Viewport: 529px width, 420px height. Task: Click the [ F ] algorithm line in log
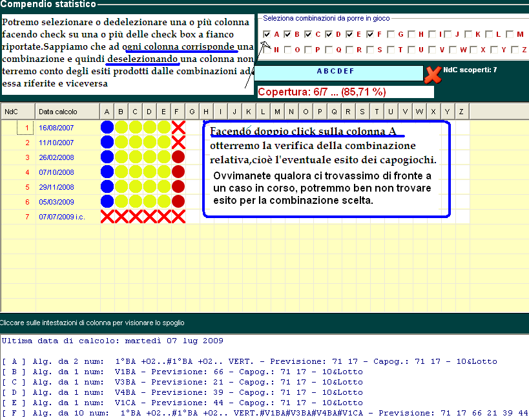[x=265, y=413]
